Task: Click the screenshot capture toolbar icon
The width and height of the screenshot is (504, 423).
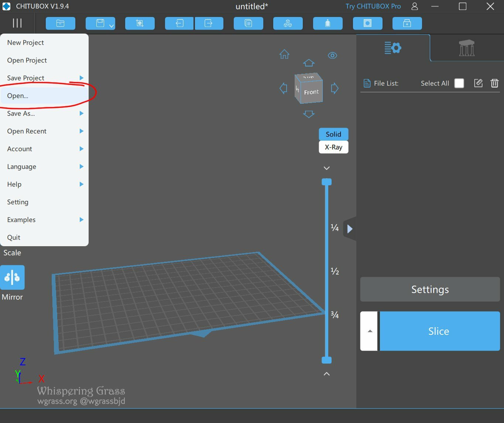Action: pyautogui.click(x=140, y=23)
